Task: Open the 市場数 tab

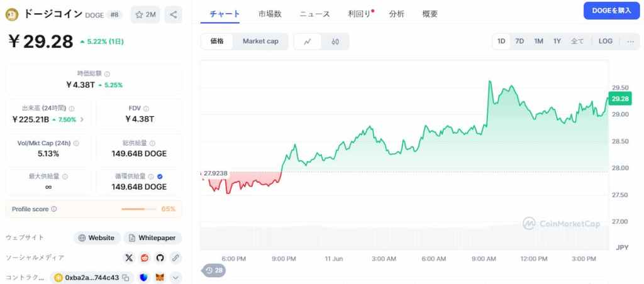Action: pos(270,14)
